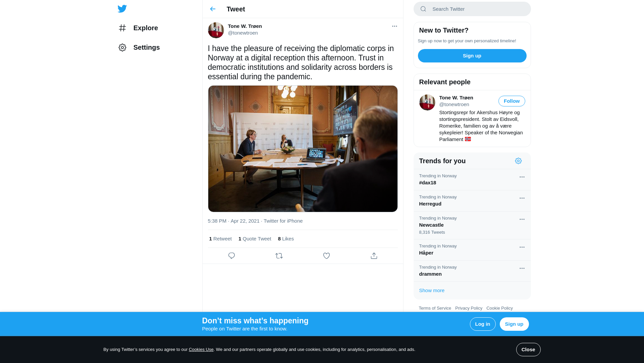Open more options for Newcastle trend
Screen dimensions: 644x363
pyautogui.click(x=522, y=219)
